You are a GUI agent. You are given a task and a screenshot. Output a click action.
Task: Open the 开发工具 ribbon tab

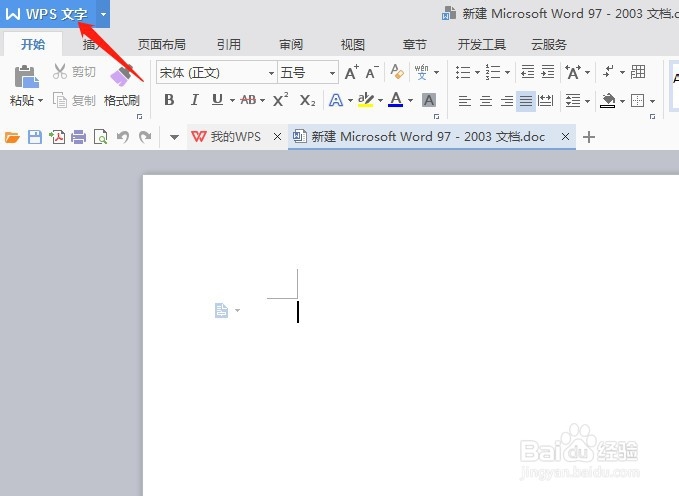tap(482, 44)
